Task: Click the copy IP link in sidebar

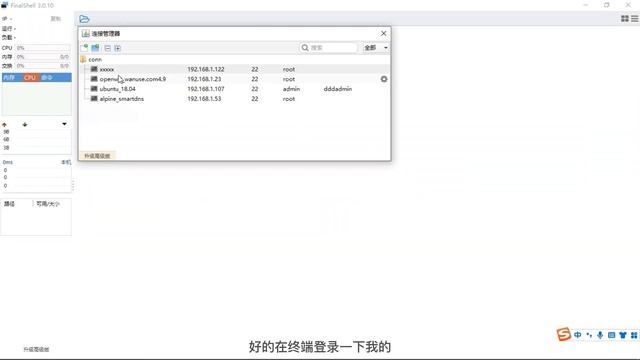Action: [x=56, y=19]
